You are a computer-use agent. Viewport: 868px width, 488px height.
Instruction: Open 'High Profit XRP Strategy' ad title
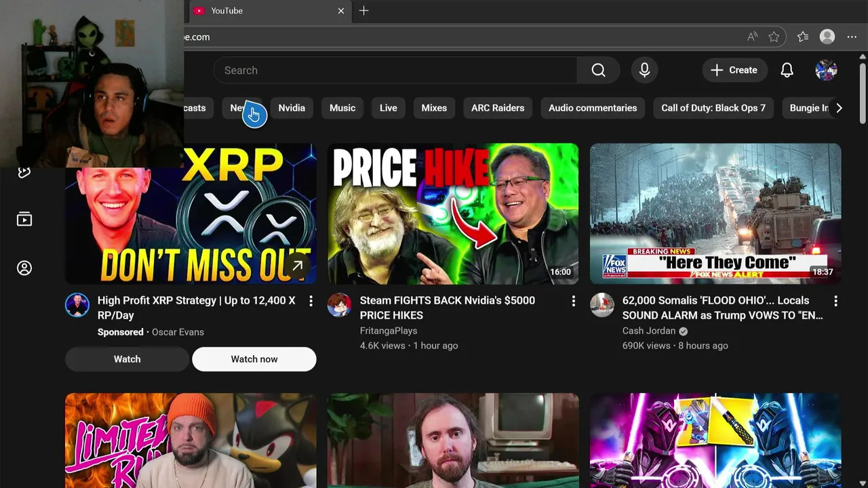point(197,308)
